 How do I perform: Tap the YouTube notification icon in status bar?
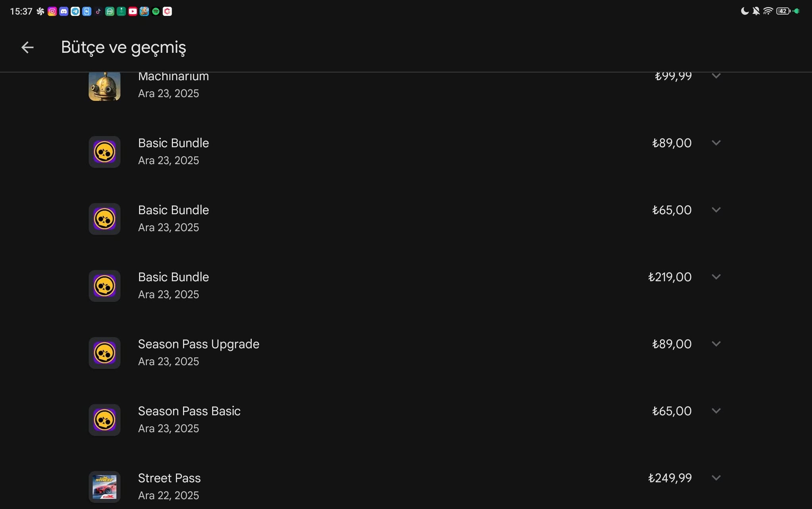coord(133,12)
